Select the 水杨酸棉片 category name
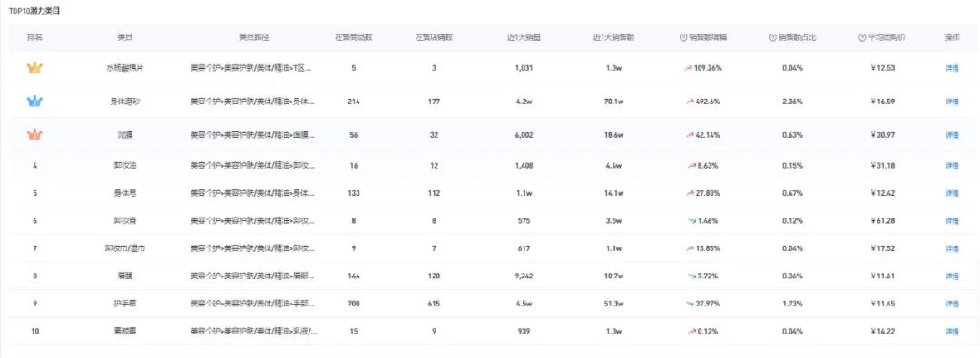 pos(124,68)
